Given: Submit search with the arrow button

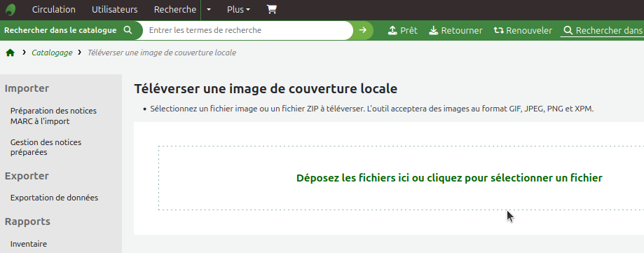Looking at the screenshot, I should point(363,30).
